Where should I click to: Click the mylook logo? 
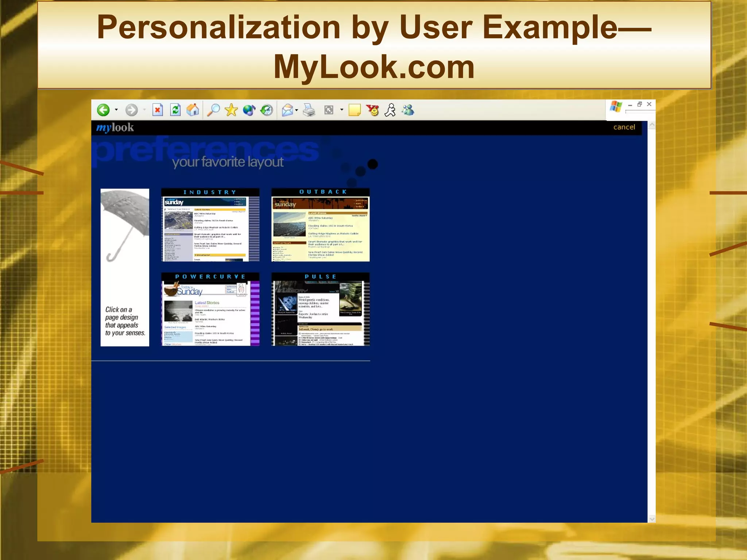coord(115,128)
